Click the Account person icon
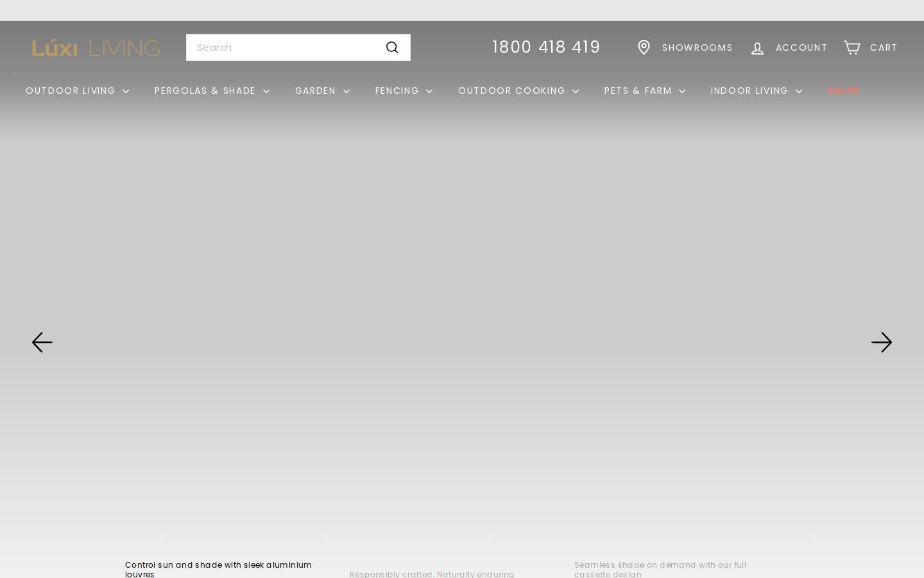 [x=758, y=48]
